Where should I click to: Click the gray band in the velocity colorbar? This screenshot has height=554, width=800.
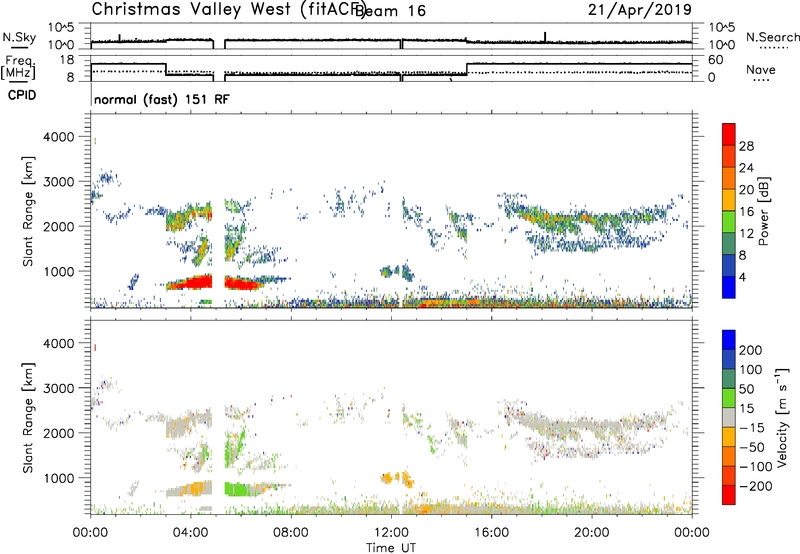pos(729,417)
